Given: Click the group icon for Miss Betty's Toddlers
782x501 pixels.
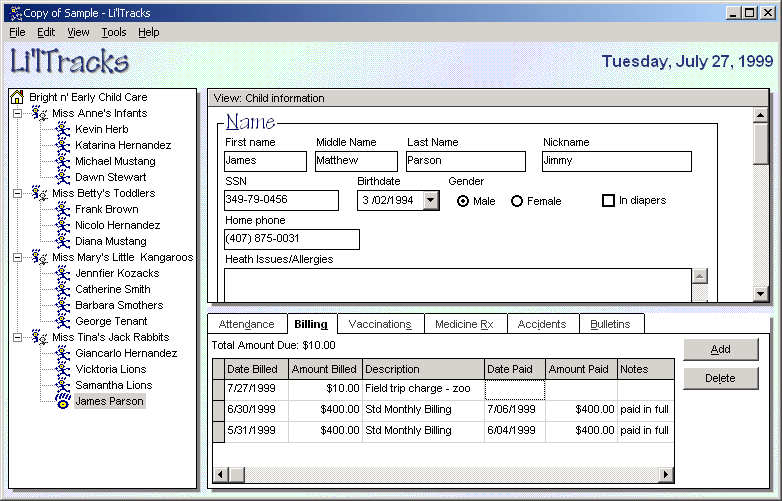Looking at the screenshot, I should point(39,193).
